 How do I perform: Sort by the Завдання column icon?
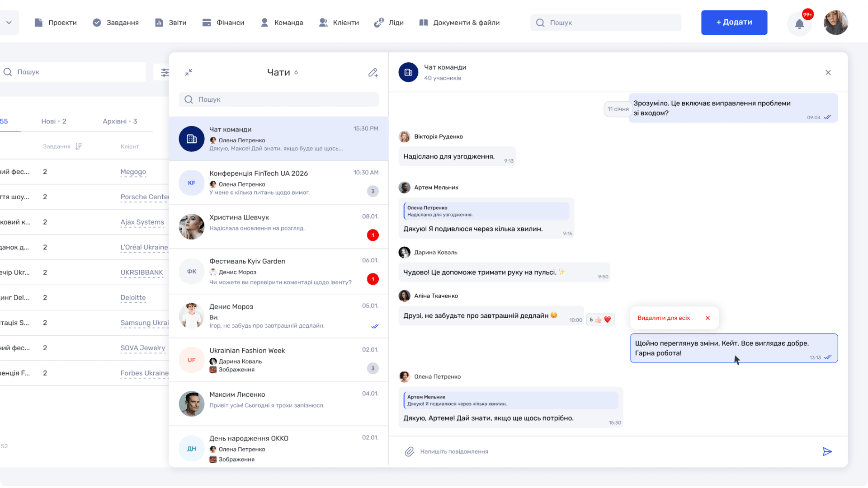coord(79,146)
